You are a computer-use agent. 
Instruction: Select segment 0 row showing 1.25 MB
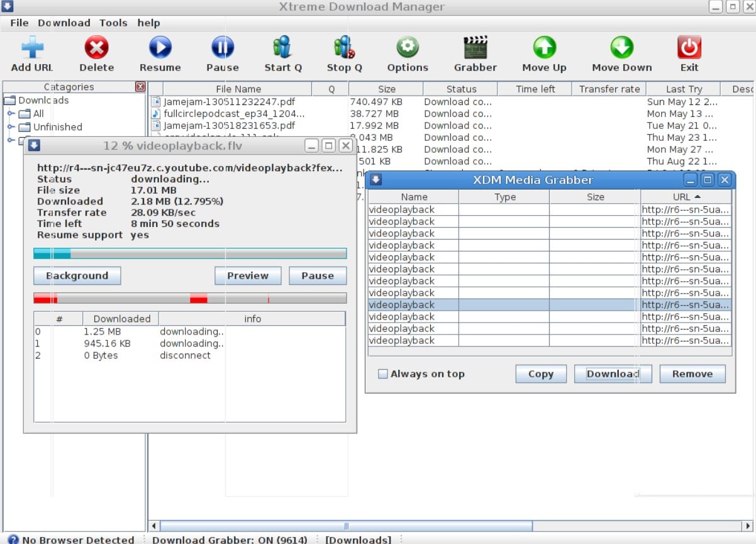[x=189, y=331]
